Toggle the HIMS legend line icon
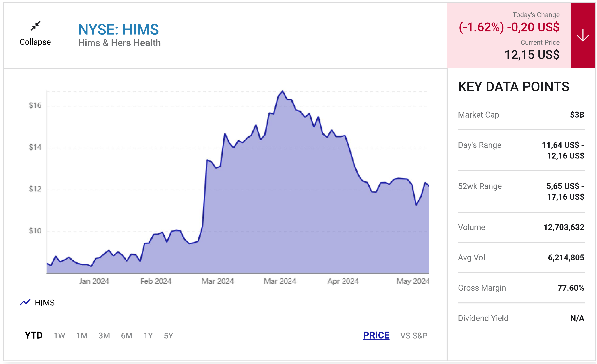Image resolution: width=597 pixels, height=364 pixels. [x=25, y=302]
